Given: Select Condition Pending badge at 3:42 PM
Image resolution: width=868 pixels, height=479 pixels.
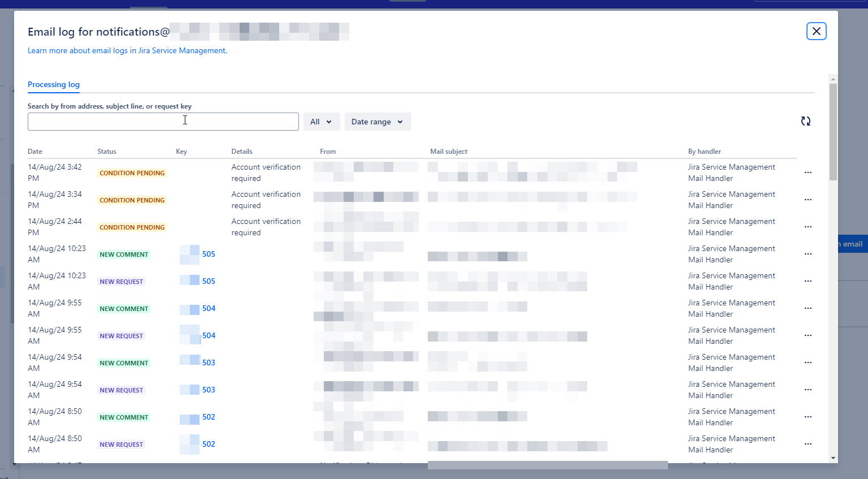Looking at the screenshot, I should click(x=132, y=173).
